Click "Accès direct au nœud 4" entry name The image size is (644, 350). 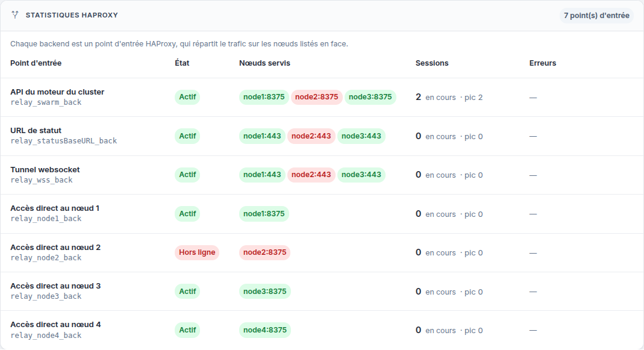click(x=55, y=325)
